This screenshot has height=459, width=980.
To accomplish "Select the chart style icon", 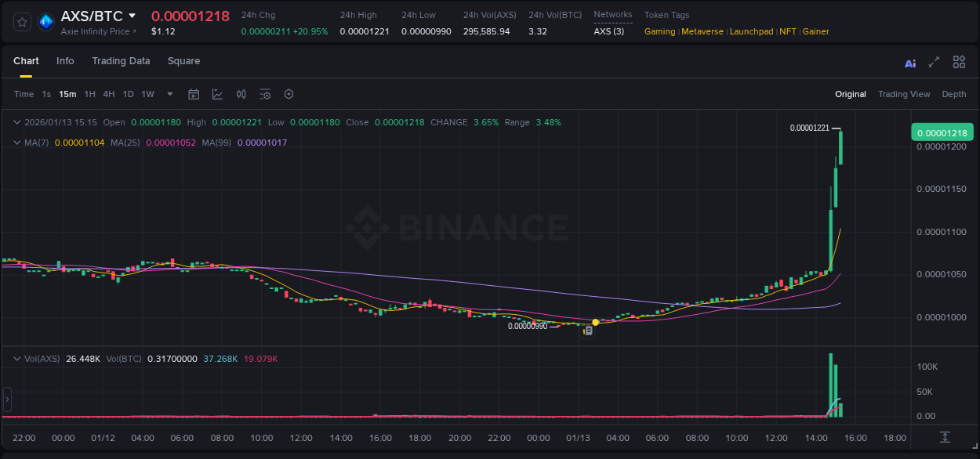I will point(217,94).
